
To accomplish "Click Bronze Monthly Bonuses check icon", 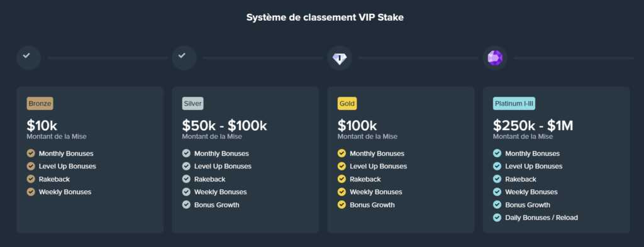I will click(31, 153).
